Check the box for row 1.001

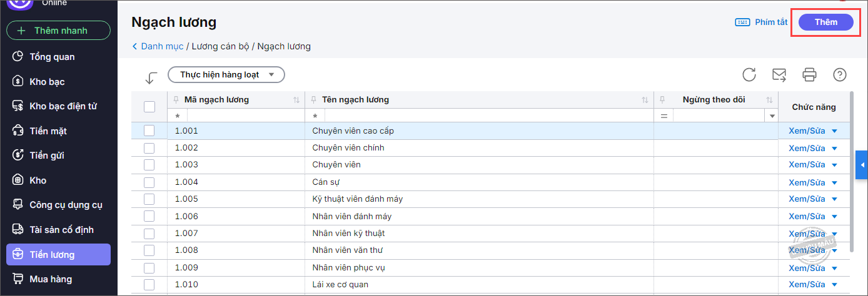coord(149,131)
